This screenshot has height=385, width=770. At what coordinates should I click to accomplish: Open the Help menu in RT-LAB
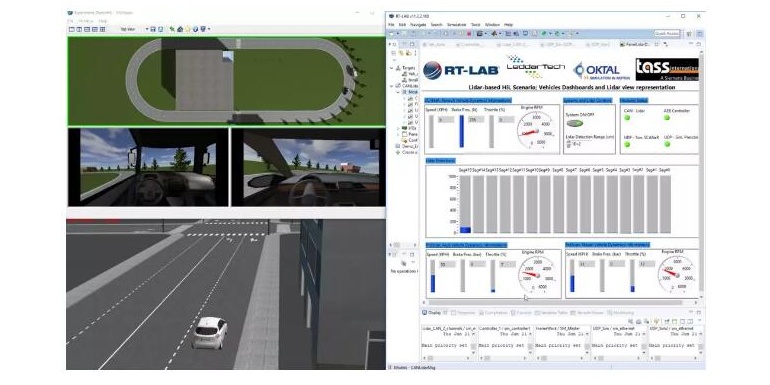coord(508,25)
